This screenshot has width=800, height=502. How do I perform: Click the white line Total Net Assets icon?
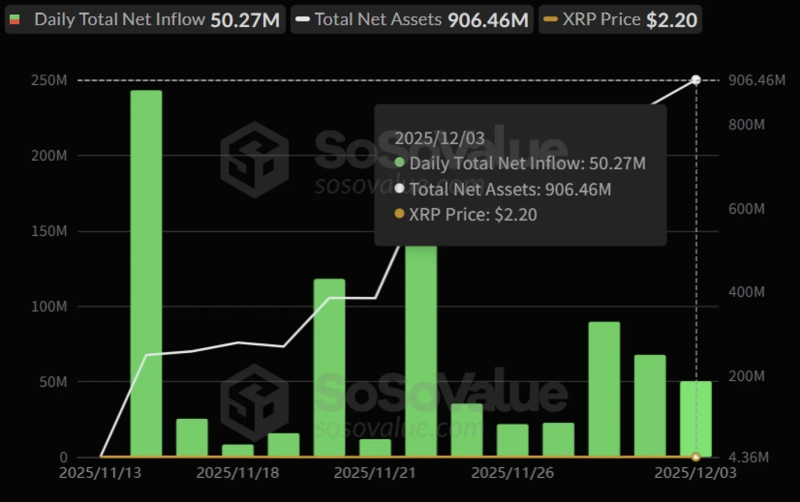click(x=304, y=19)
